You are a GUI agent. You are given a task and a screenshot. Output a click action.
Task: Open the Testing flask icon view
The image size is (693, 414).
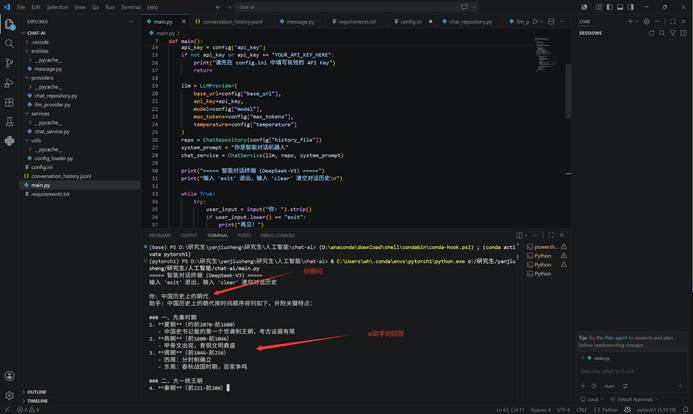click(x=9, y=122)
